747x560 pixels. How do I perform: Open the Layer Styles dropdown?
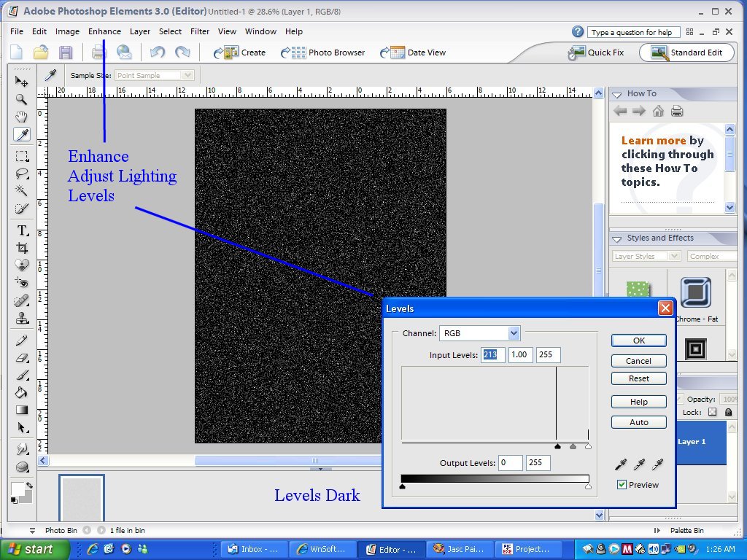pyautogui.click(x=646, y=256)
